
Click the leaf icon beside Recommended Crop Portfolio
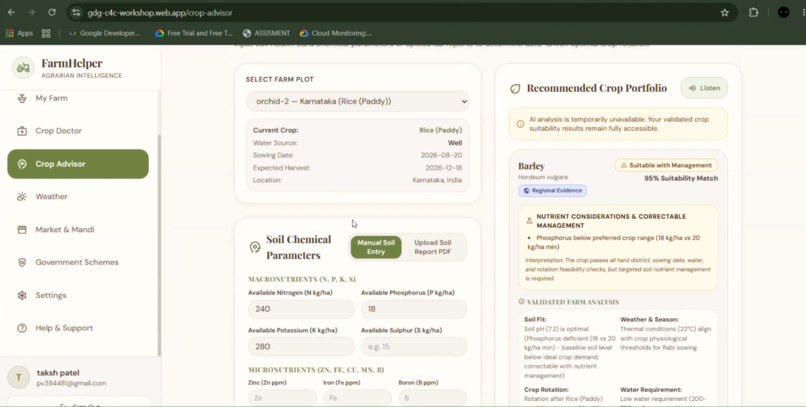(515, 88)
